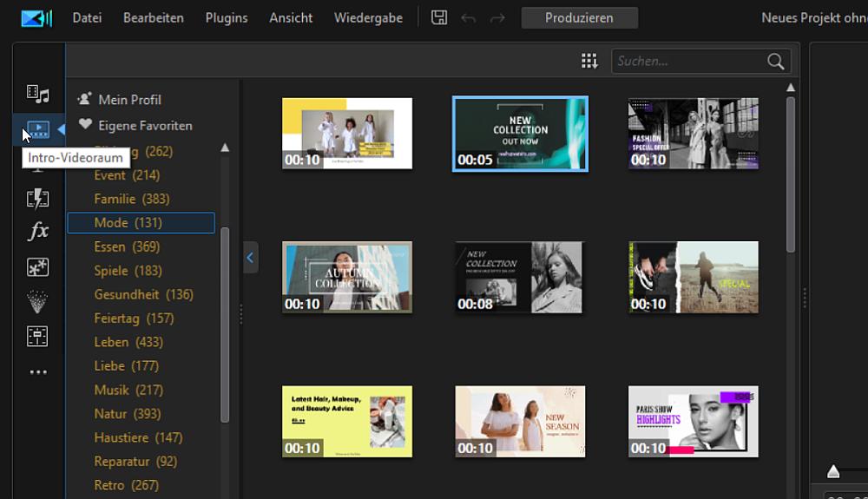Open the Wiedergabe menu

pyautogui.click(x=368, y=18)
